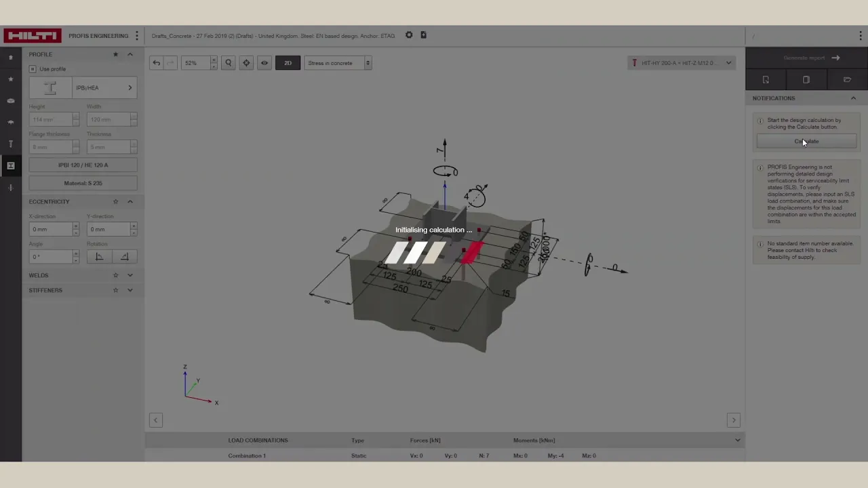Click the reset view crosshair icon
The width and height of the screenshot is (868, 488).
pos(246,63)
